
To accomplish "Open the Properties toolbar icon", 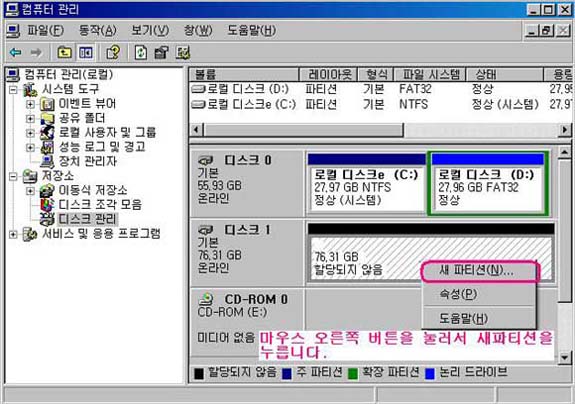I will (162, 53).
